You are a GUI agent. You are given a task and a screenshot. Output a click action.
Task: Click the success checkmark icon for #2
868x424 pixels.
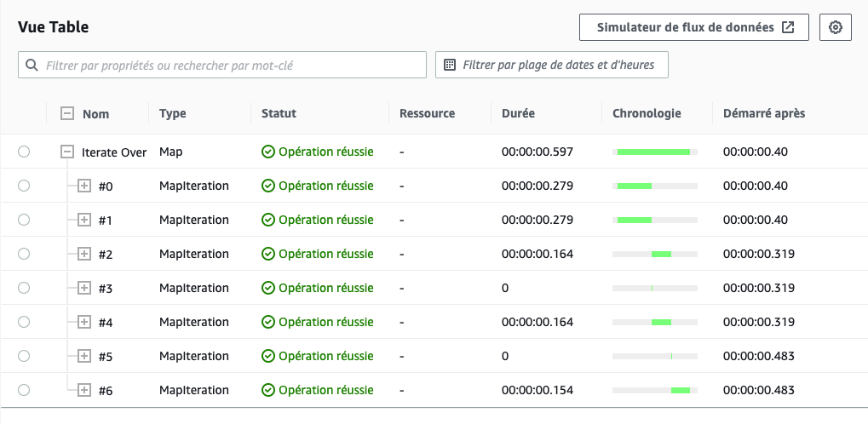[x=268, y=254]
